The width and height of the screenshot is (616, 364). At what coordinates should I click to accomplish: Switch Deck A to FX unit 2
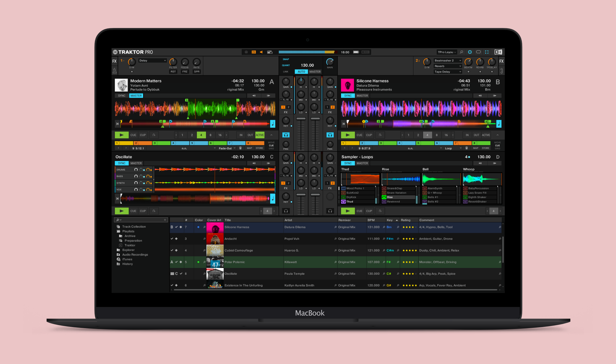click(x=289, y=107)
